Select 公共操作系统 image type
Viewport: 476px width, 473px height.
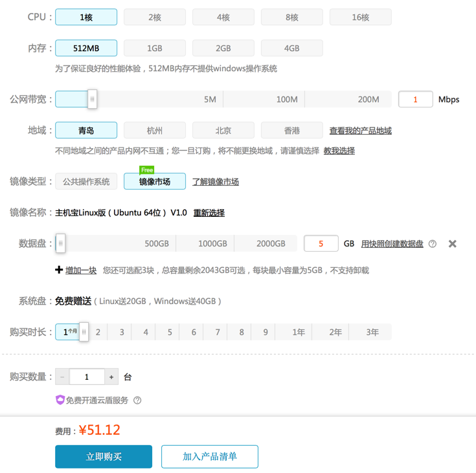[x=86, y=181]
